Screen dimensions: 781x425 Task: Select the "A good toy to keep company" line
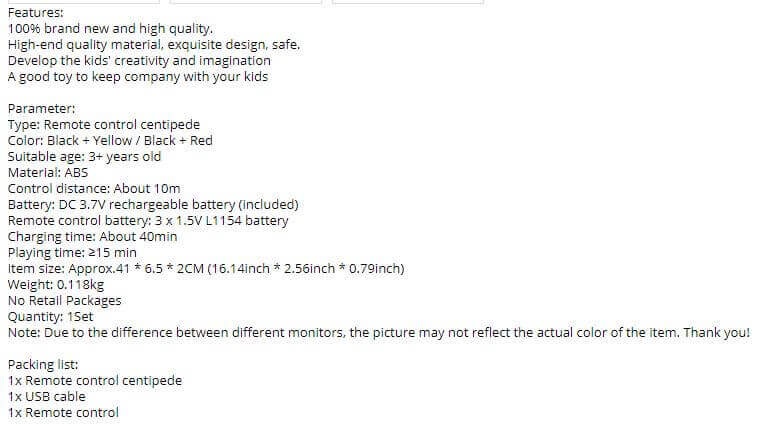click(138, 77)
